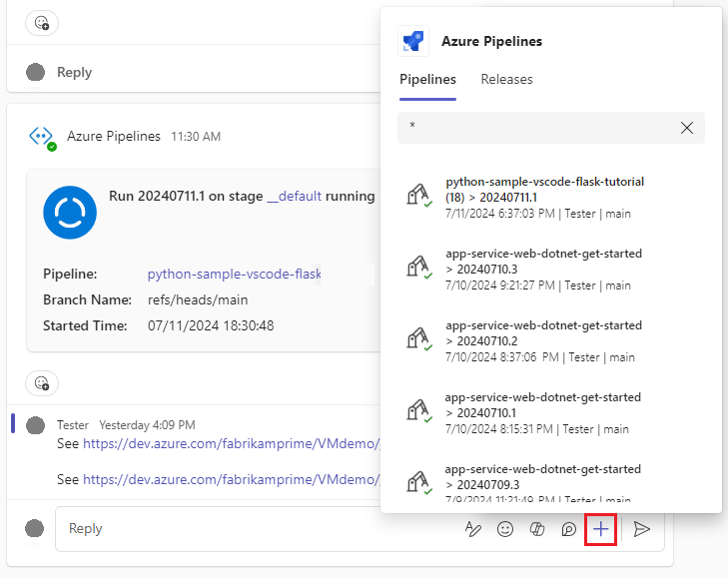Select app-service-web-dotnet-get-started > 20240710.3 result
The image size is (728, 578).
coord(550,270)
